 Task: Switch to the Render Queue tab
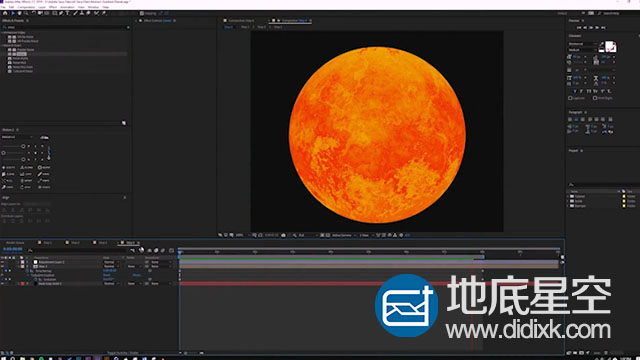(x=15, y=243)
